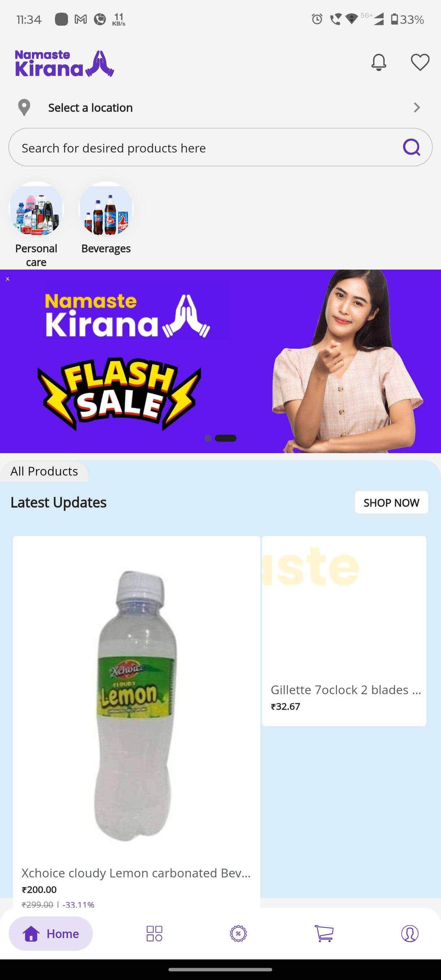Open Personal care category
The width and height of the screenshot is (441, 980).
(36, 225)
